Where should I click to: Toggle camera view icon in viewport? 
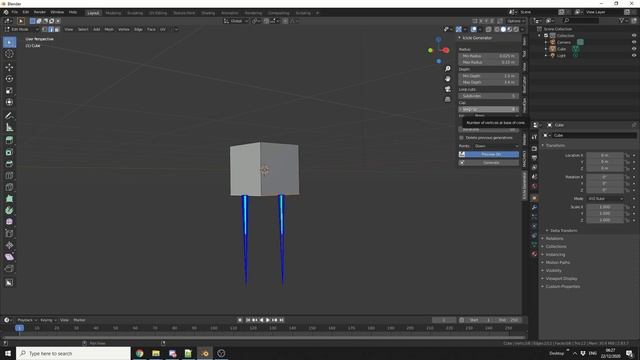[448, 89]
